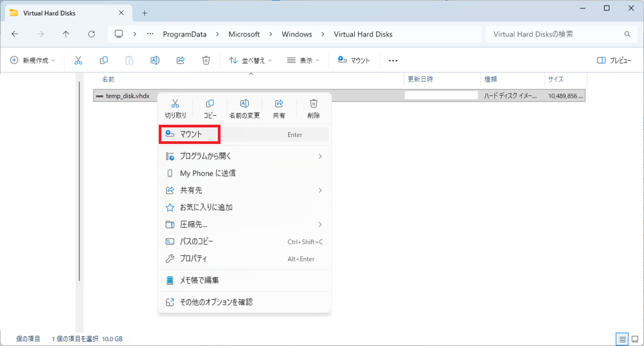
Task: Close the Virtual Hard Disks tab
Action: coord(121,12)
